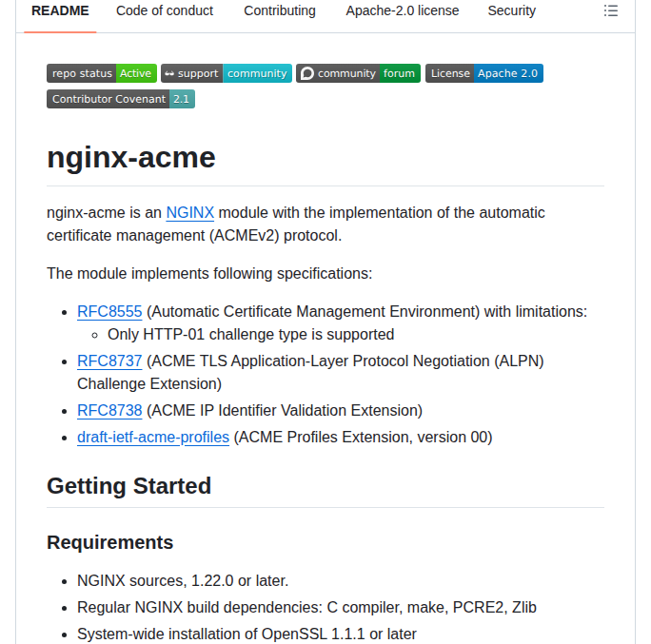Image resolution: width=651 pixels, height=644 pixels.
Task: Open the README outline menu icon
Action: pyautogui.click(x=611, y=10)
